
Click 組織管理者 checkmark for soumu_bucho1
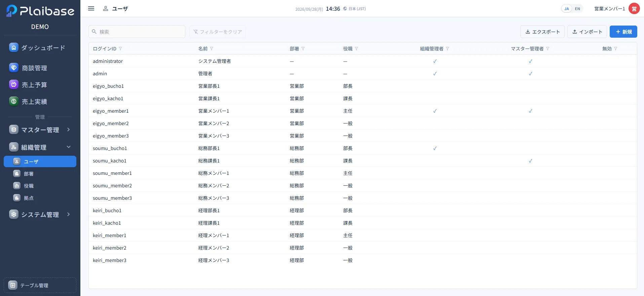point(435,148)
